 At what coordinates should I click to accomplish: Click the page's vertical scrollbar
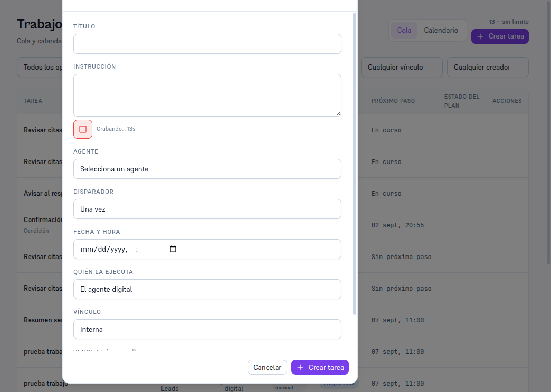pos(548,132)
